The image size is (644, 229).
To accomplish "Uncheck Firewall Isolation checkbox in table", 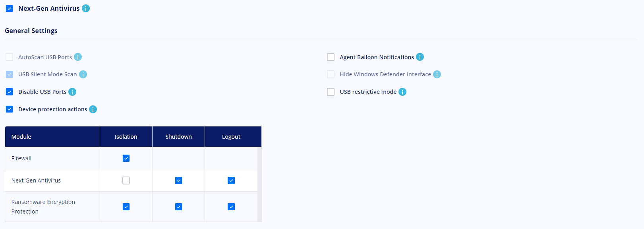I will 126,158.
